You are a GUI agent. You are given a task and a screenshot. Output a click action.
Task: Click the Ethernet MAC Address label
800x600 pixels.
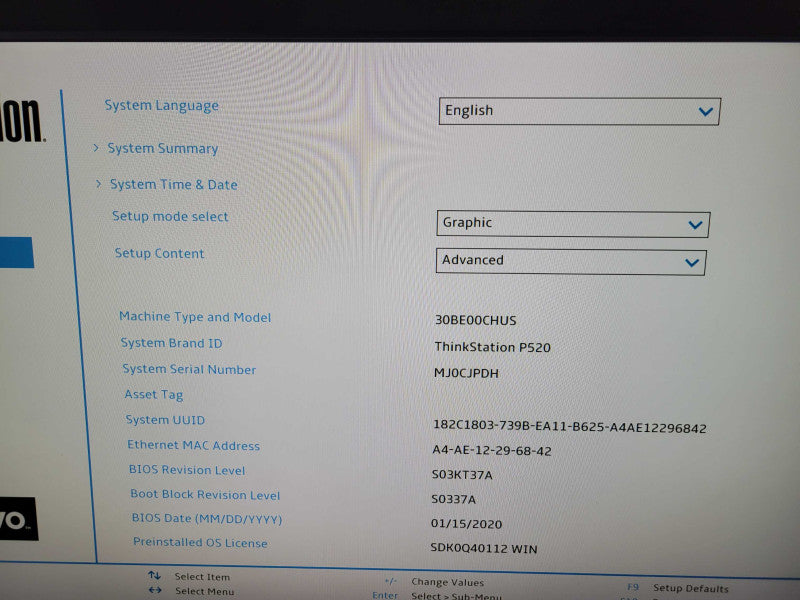[194, 445]
